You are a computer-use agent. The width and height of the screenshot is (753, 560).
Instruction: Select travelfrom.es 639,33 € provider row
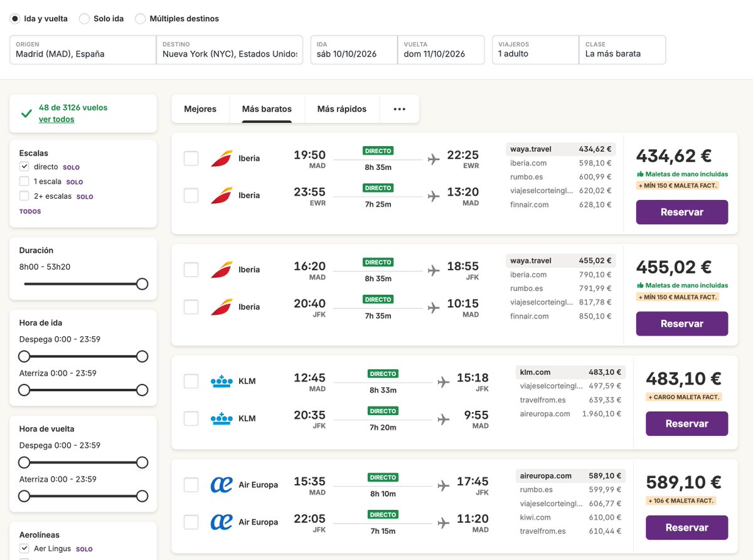coord(570,400)
